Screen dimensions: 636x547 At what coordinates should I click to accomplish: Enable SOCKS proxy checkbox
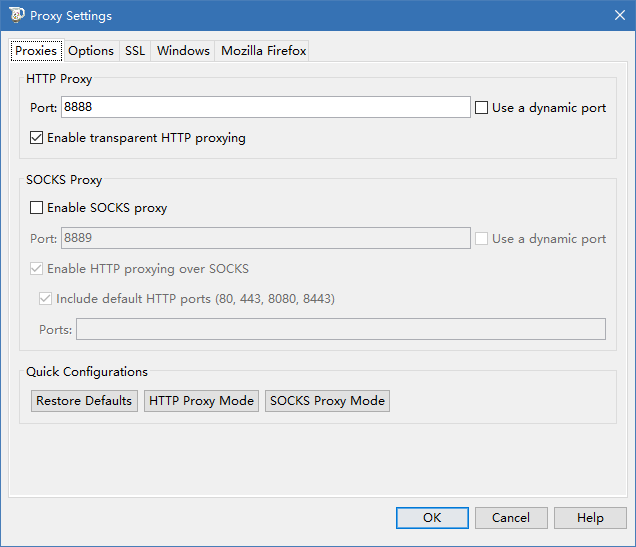tap(37, 208)
